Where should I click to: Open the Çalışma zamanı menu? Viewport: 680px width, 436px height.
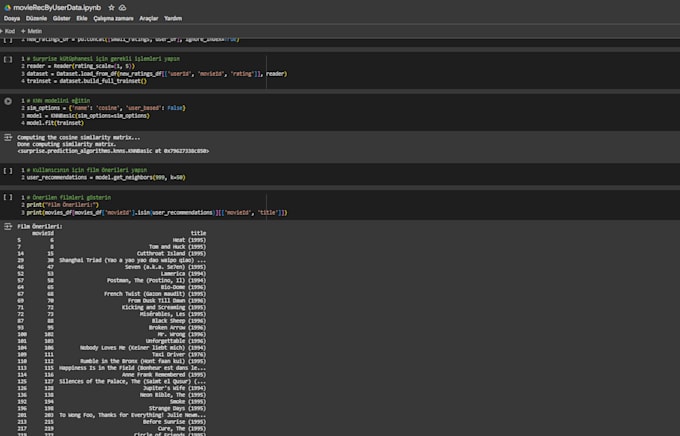(x=114, y=18)
